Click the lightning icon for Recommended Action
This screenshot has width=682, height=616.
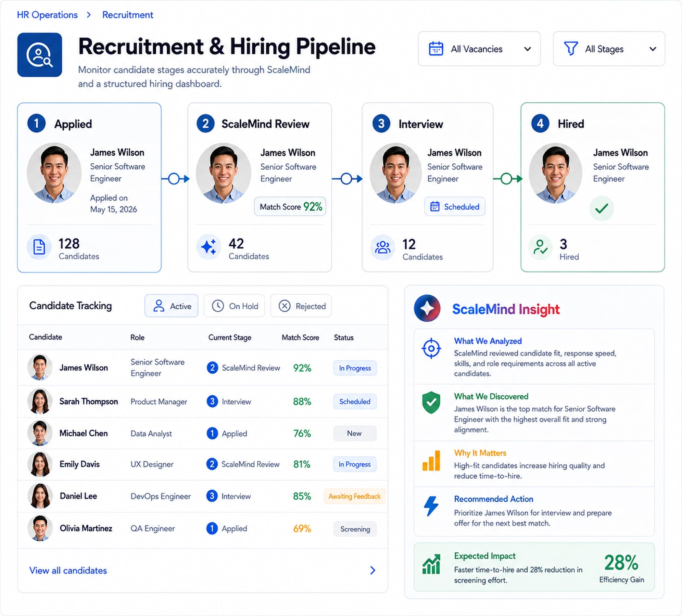click(x=431, y=506)
